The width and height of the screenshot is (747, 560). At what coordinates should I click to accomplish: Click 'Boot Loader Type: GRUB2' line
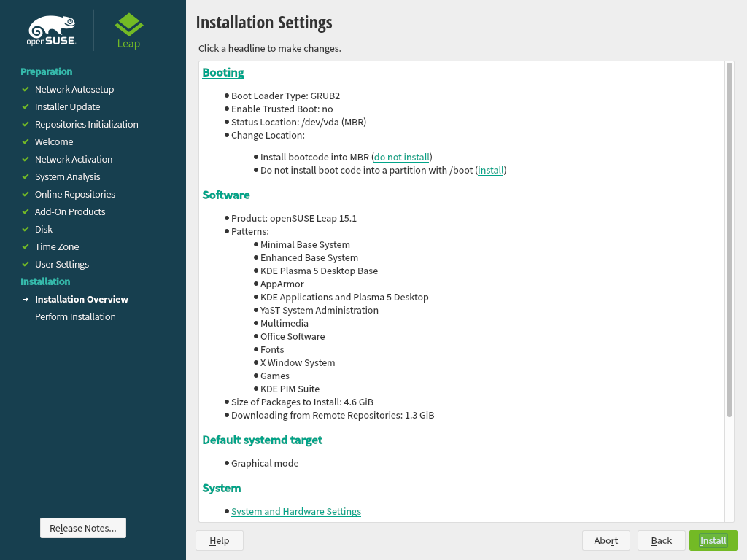pos(285,96)
